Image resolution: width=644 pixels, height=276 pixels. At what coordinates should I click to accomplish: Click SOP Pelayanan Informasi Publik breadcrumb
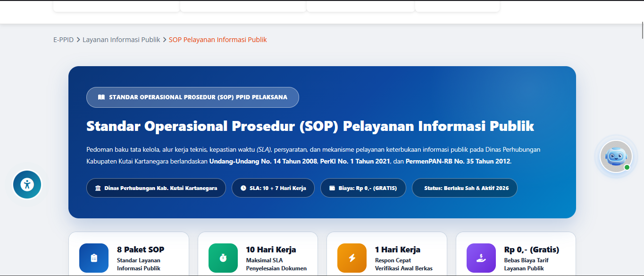click(218, 40)
